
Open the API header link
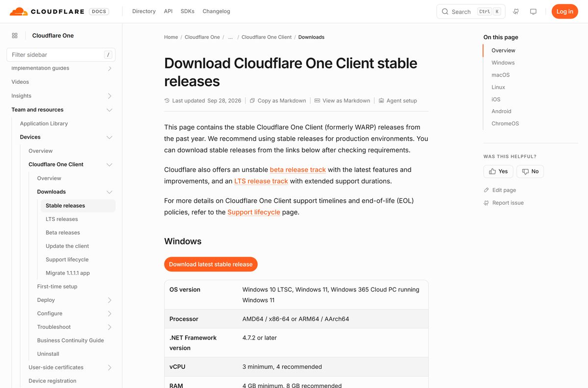[168, 11]
